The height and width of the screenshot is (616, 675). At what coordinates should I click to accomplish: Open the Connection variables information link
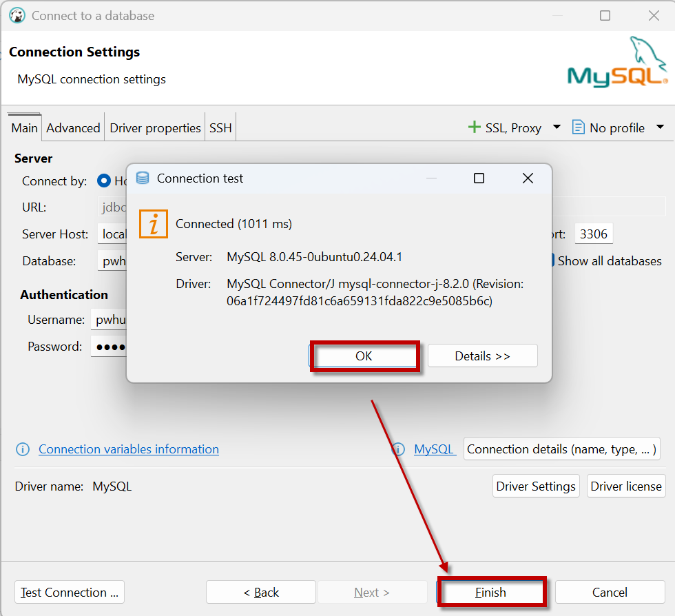pyautogui.click(x=129, y=449)
